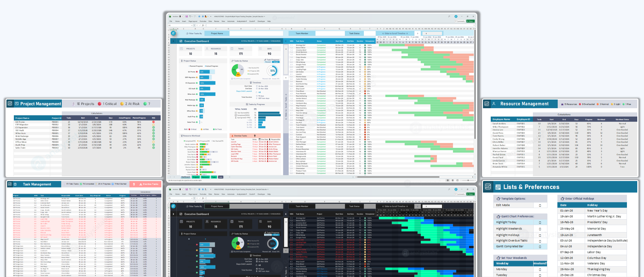Click Task Management panel chart icon
Screen dimensions: 644x277
pos(10,184)
